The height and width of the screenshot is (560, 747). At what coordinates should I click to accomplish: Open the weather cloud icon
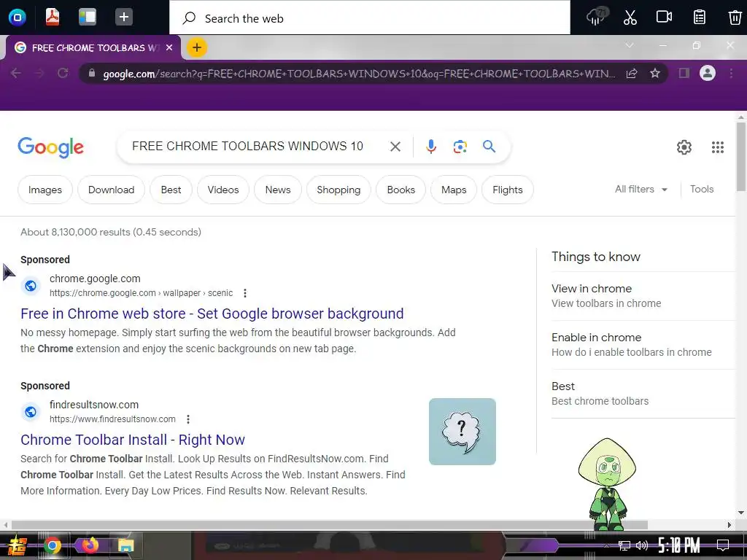pos(597,17)
